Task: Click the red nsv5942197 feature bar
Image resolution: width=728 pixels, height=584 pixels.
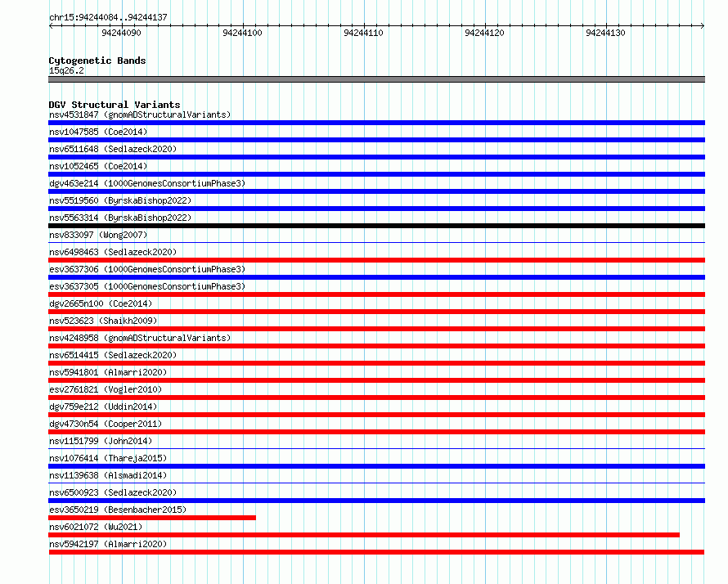Action: pyautogui.click(x=376, y=552)
